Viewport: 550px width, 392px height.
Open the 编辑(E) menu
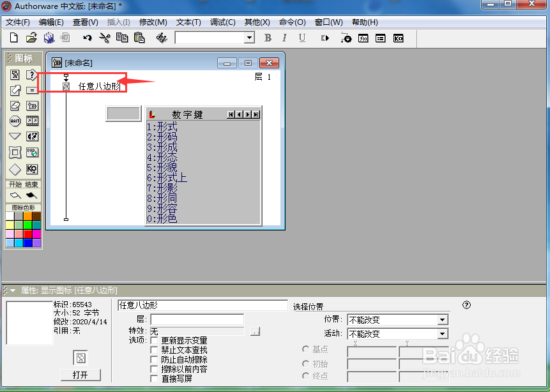[x=51, y=22]
